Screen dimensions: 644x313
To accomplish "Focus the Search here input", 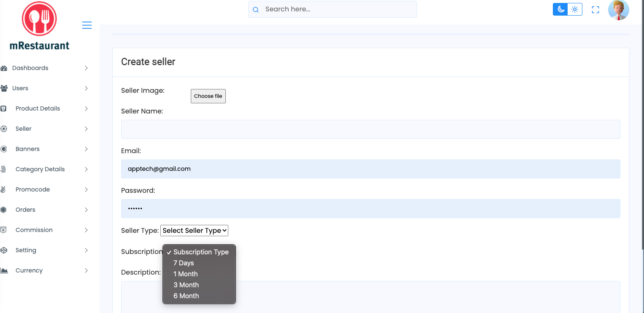I will tap(333, 9).
